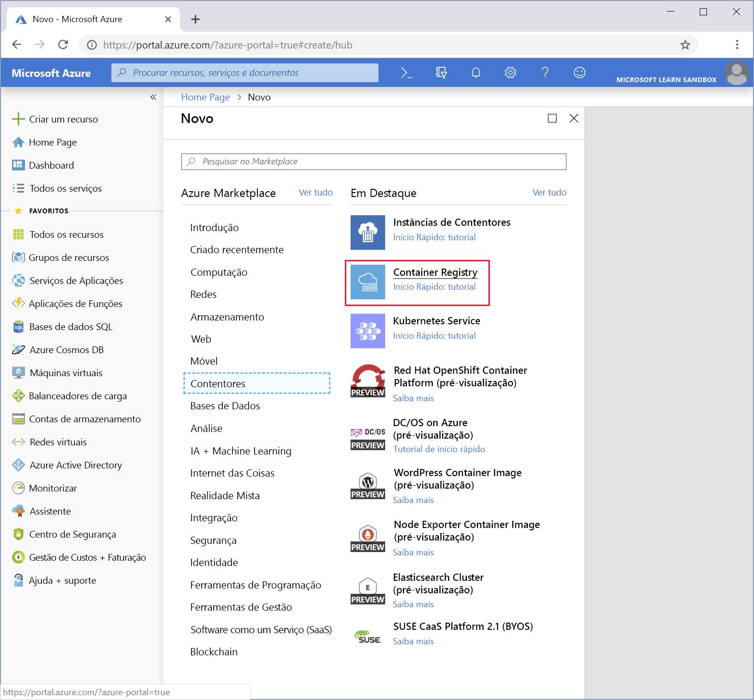
Task: Collapse the left sidebar with double chevron
Action: [153, 97]
